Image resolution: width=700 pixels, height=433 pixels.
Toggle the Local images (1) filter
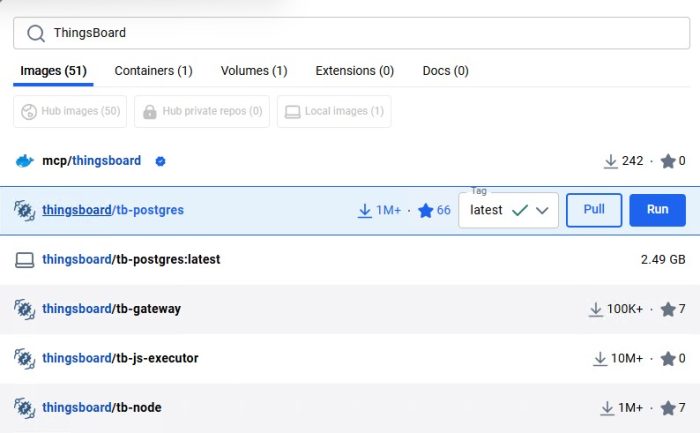[x=334, y=111]
